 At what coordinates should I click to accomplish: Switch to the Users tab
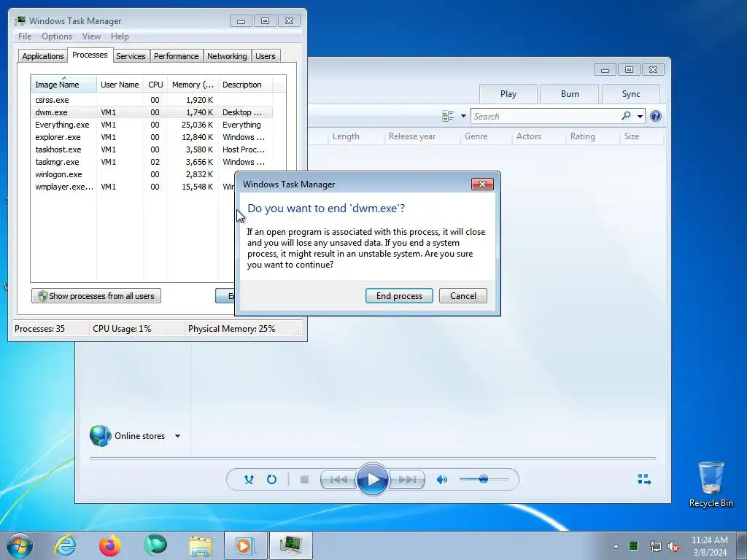(x=266, y=56)
